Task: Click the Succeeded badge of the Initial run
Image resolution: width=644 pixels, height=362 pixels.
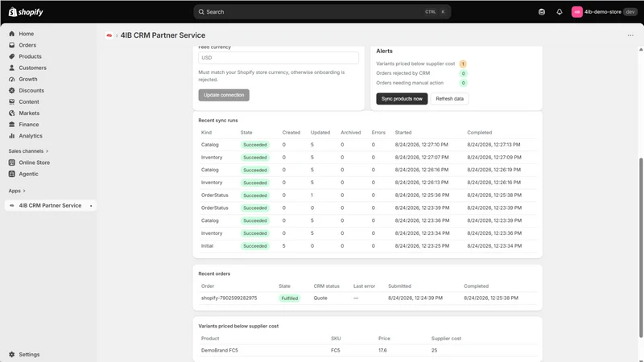Action: pyautogui.click(x=255, y=246)
